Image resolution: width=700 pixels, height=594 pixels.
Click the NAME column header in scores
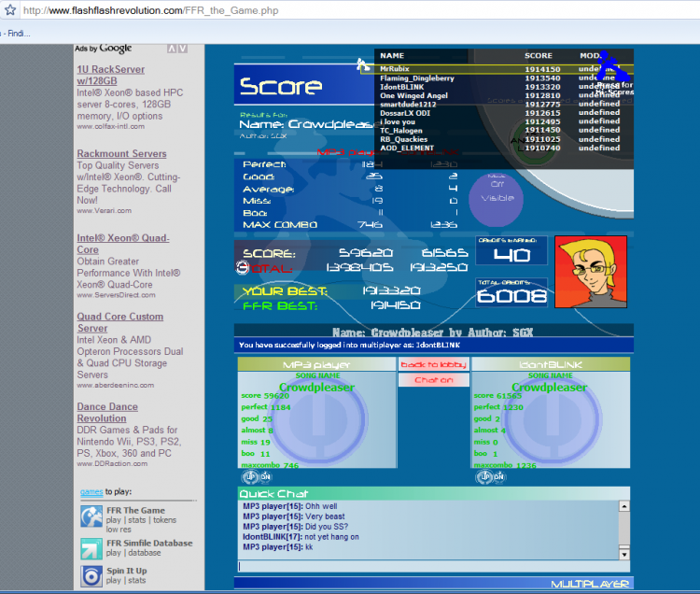point(392,56)
